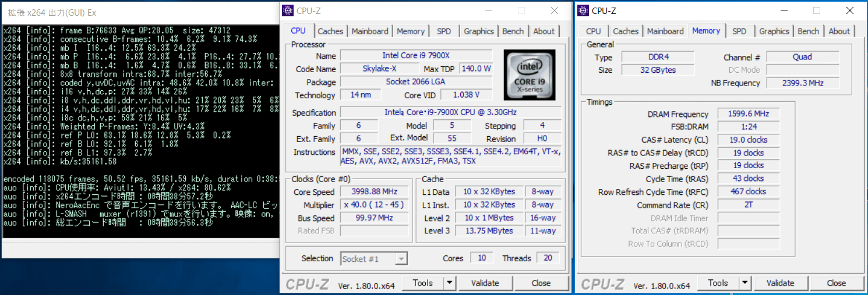Click the Specification field i9-7900X CPU @ 3.30GHz
This screenshot has width=868, height=295.
click(x=451, y=112)
